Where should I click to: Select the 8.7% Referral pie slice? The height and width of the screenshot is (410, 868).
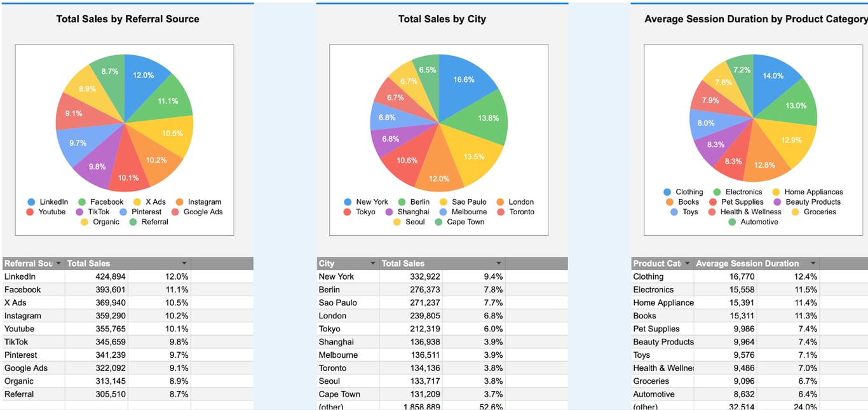[109, 71]
